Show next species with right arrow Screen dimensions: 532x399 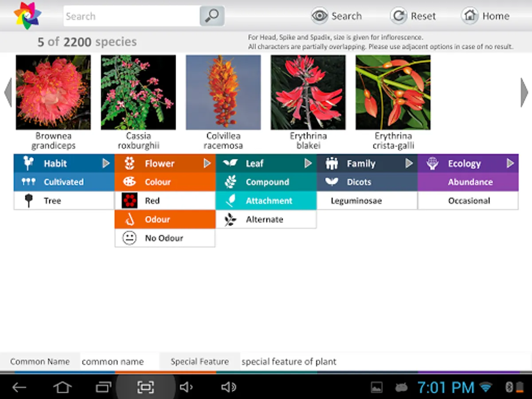[524, 92]
